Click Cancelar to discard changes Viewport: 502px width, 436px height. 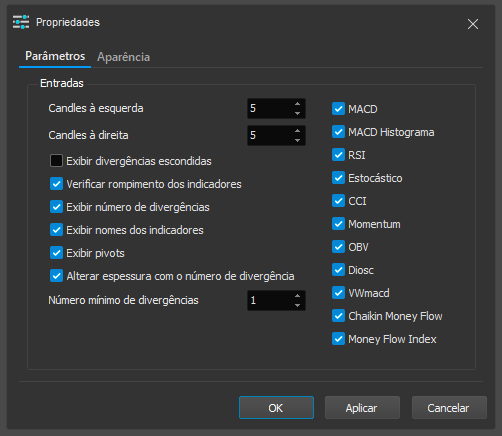[x=449, y=407]
